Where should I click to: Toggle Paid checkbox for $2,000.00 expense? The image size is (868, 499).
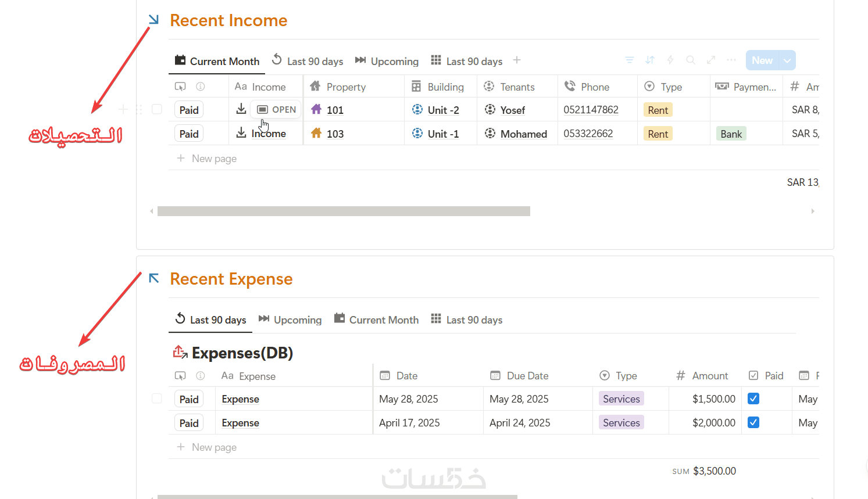(x=753, y=422)
